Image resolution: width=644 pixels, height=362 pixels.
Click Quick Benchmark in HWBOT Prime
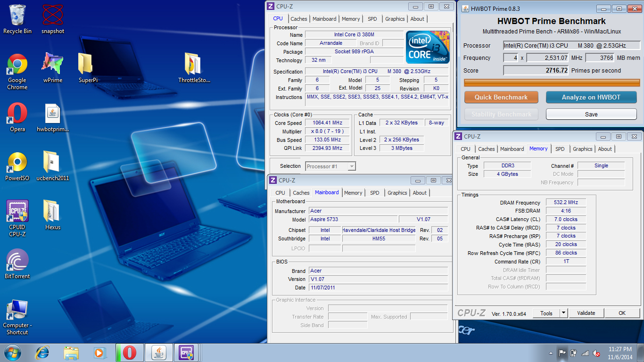point(501,97)
